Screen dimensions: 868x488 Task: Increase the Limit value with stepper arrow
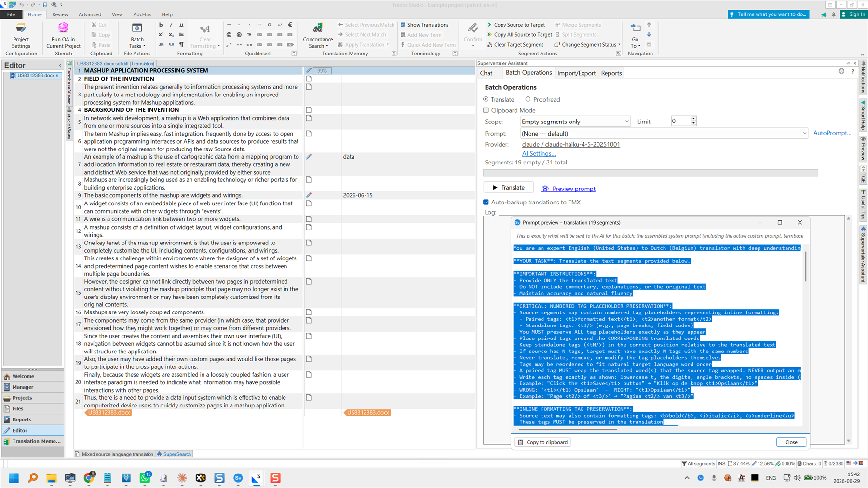pos(693,119)
